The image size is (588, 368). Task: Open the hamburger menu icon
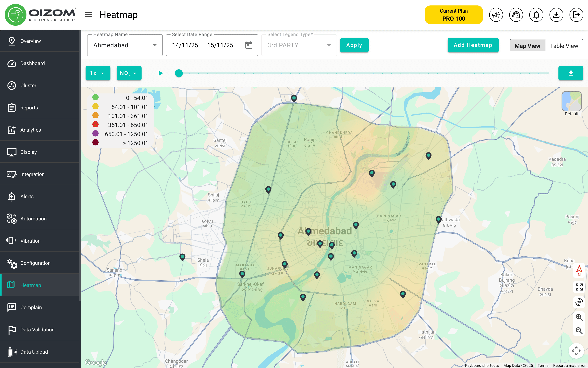(89, 15)
